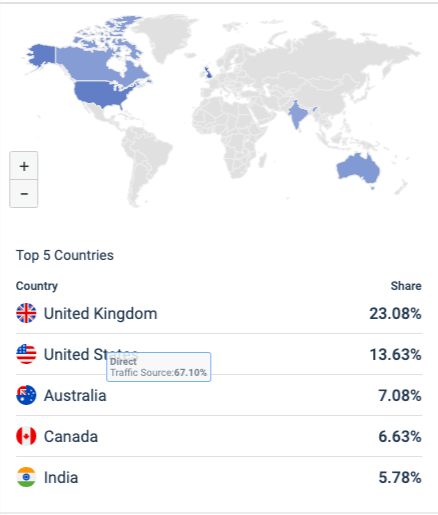Click the United Kingdom country name
The height and width of the screenshot is (515, 438).
click(x=100, y=313)
